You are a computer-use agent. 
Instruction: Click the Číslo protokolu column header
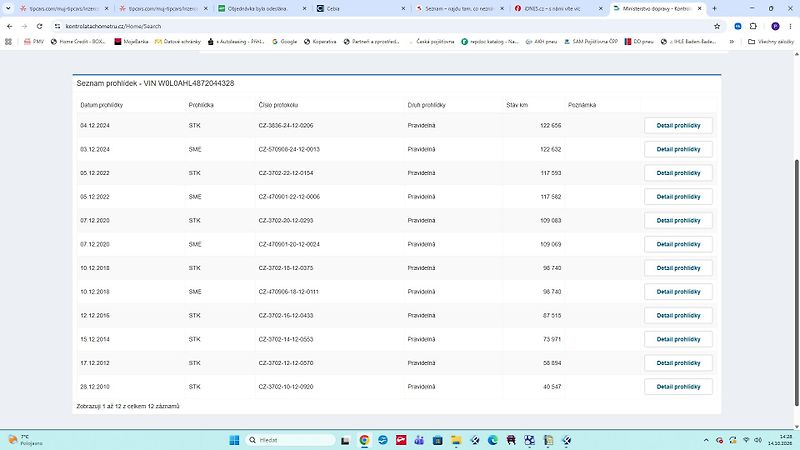click(x=278, y=105)
